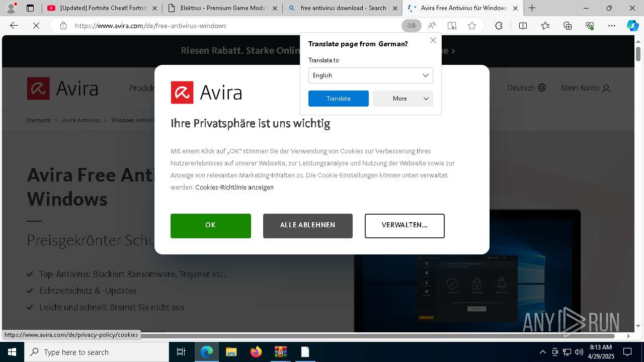The image size is (644, 362).
Task: Open Mein Konto account link
Action: [x=586, y=88]
